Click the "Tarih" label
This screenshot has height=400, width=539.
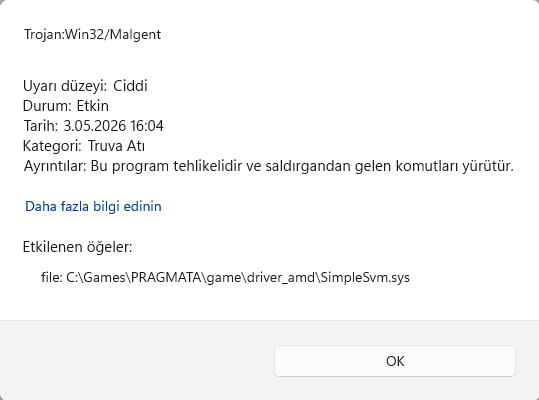(41, 126)
